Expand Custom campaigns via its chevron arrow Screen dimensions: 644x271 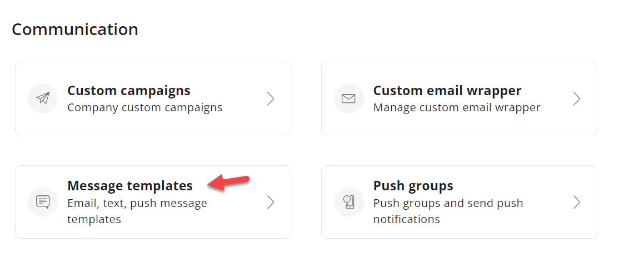click(x=270, y=98)
